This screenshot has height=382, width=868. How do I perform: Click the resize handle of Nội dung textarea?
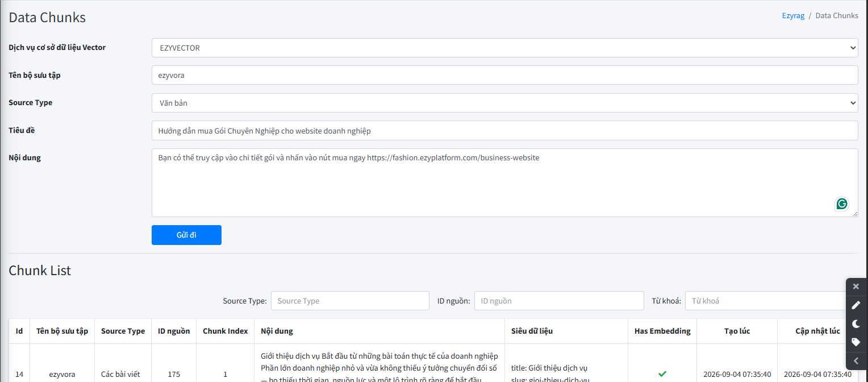854,213
